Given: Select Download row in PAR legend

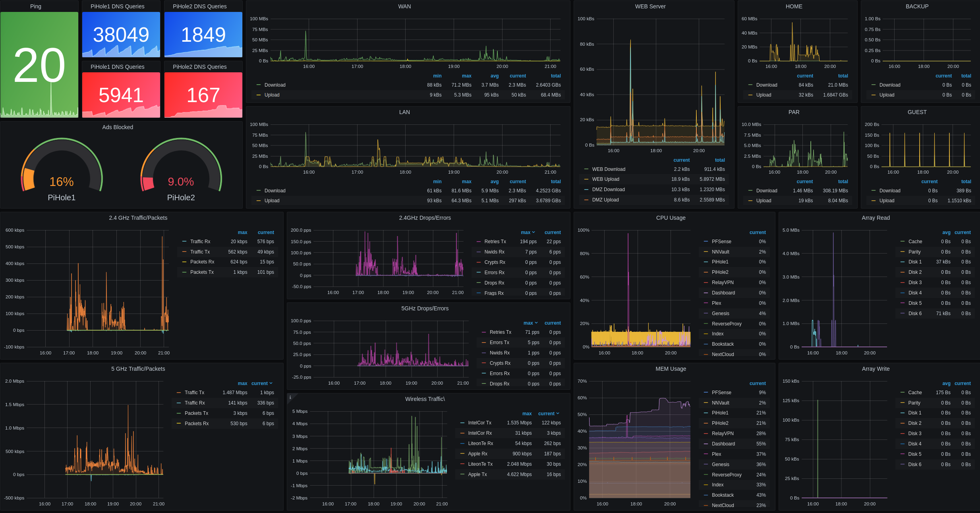Looking at the screenshot, I should coord(798,191).
